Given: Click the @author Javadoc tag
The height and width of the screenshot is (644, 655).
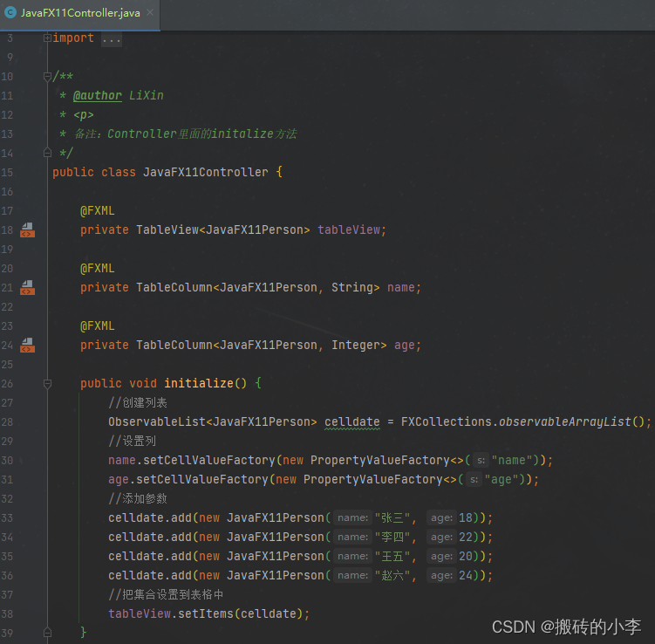Looking at the screenshot, I should point(98,96).
